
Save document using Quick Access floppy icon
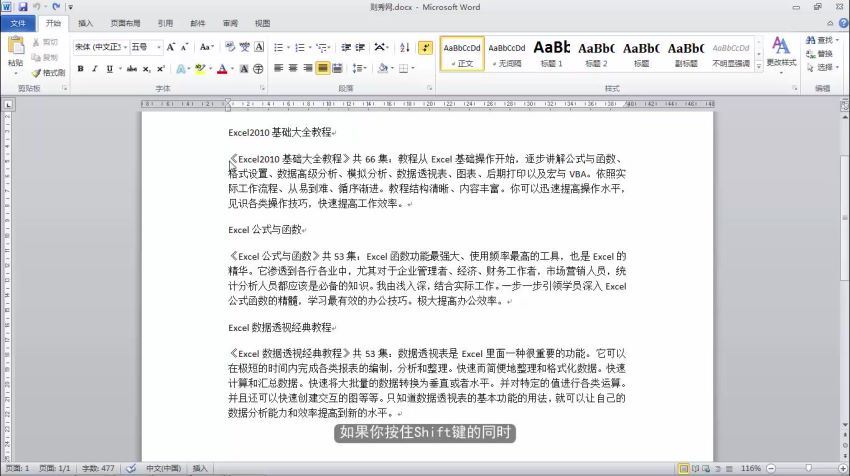pos(23,7)
